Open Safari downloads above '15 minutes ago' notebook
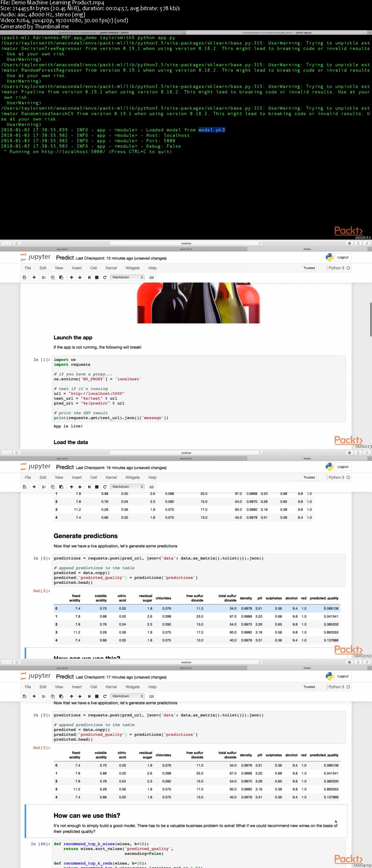 click(349, 243)
